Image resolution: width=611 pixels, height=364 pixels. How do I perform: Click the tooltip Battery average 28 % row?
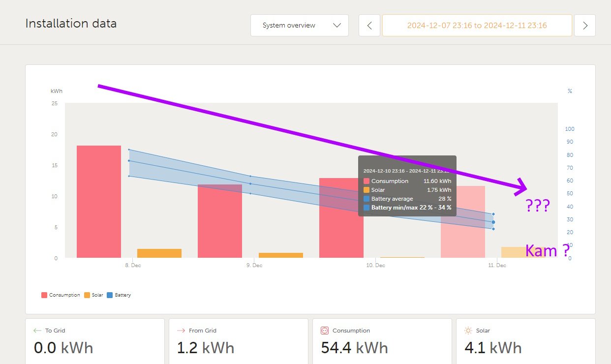(x=407, y=199)
